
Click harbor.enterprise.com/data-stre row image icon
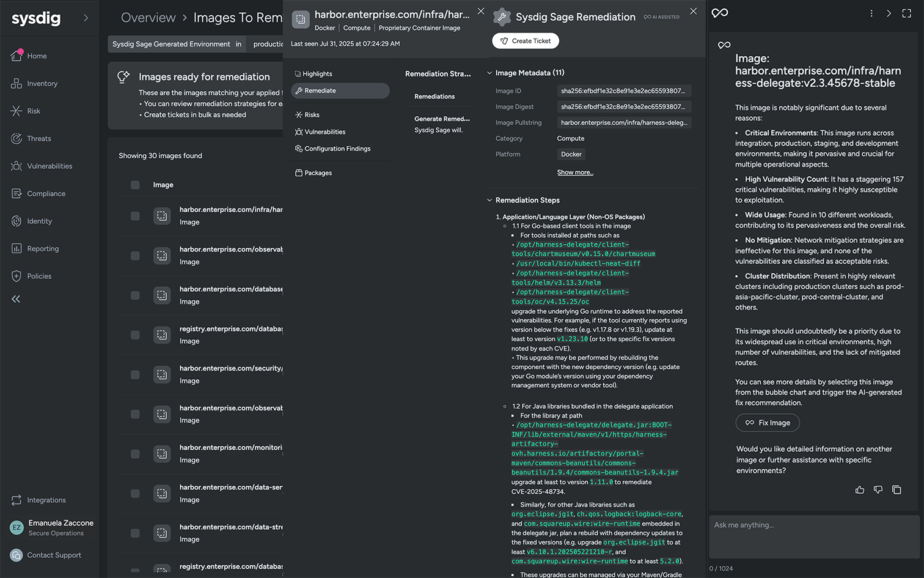click(162, 533)
